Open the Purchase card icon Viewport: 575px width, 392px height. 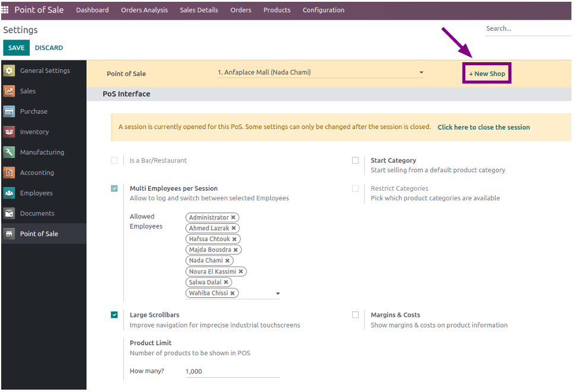[9, 111]
